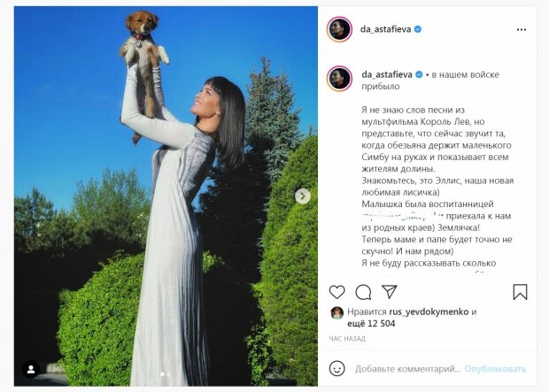The width and height of the screenshot is (549, 392).
Task: Click verified badge beside header username
Action: (x=418, y=29)
